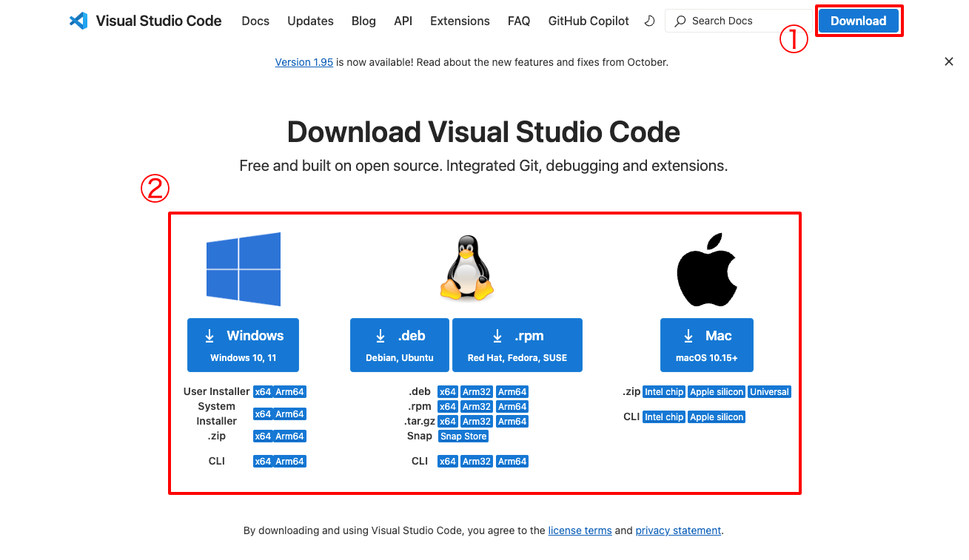Click the blue Download button top right
The height and width of the screenshot is (560, 969).
[859, 21]
